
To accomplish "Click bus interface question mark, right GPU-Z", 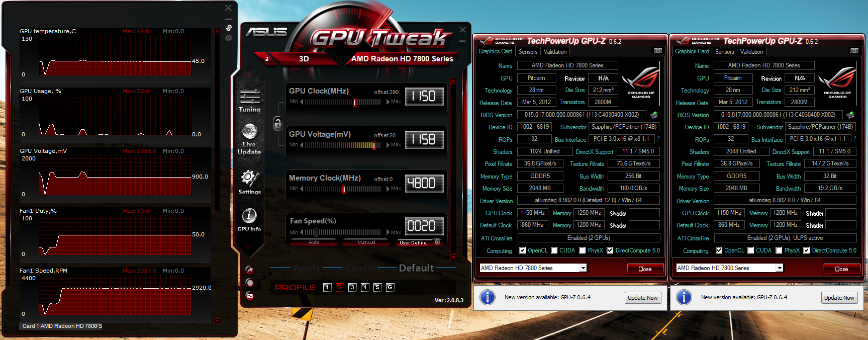I will (854, 139).
